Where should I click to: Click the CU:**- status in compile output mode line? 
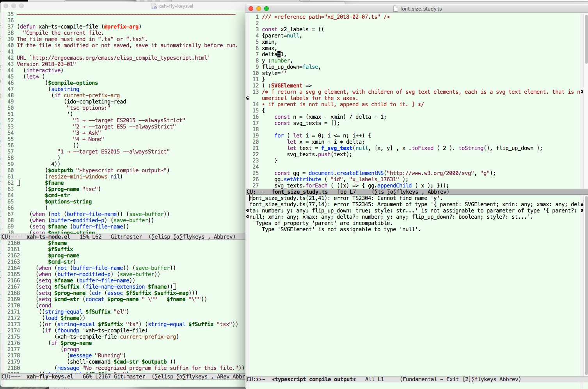point(256,379)
